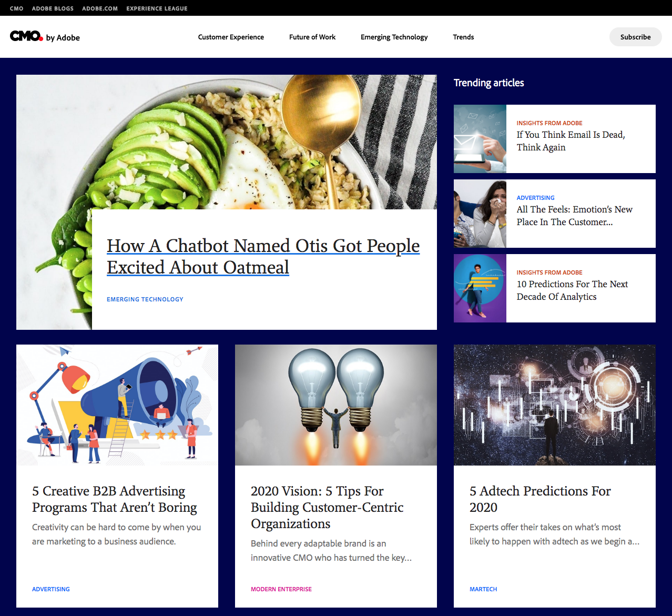Open '10 Predictions For The Next Decade Of Analytics'

click(572, 290)
